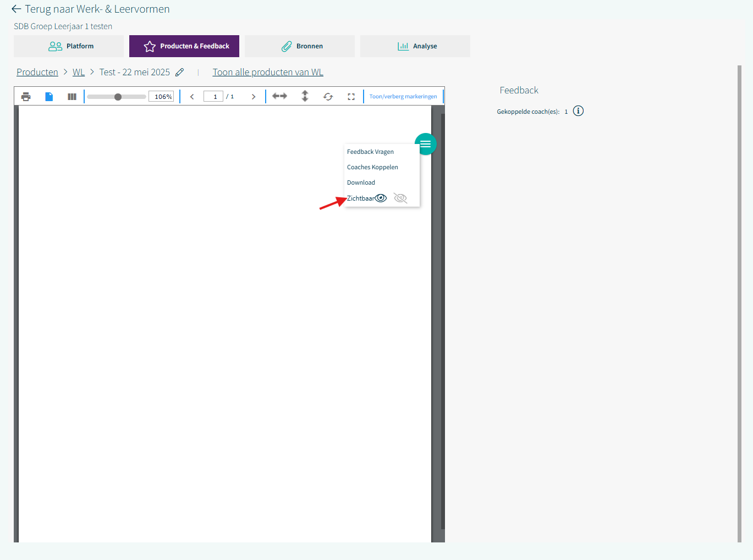Select single page view icon
The width and height of the screenshot is (753, 560).
[x=49, y=97]
